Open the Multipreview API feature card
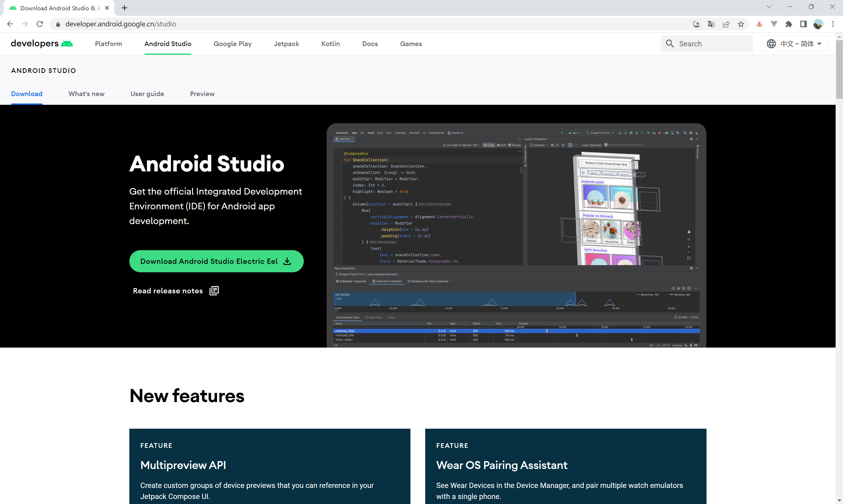Viewport: 843px width, 504px height. point(270,466)
